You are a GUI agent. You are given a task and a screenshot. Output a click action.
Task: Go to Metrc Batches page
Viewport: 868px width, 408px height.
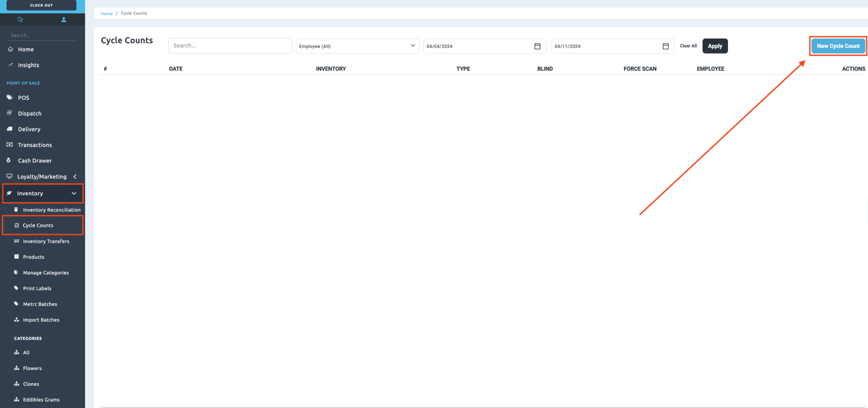[x=40, y=304]
